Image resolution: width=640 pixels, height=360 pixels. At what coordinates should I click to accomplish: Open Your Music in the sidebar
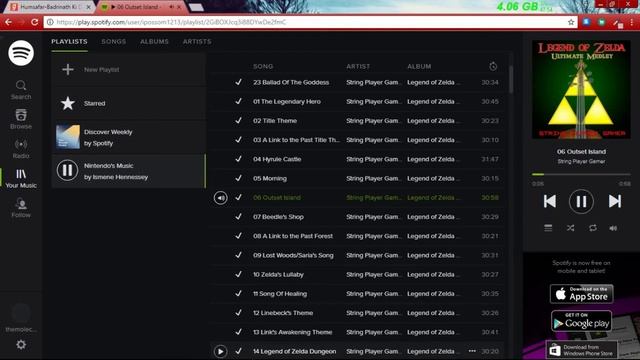point(21,179)
